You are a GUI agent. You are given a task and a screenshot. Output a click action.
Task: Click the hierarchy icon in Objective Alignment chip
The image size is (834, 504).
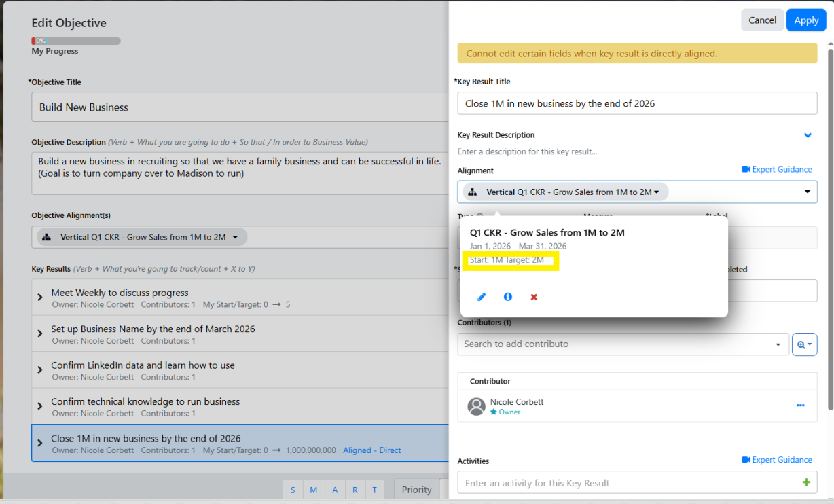click(47, 237)
